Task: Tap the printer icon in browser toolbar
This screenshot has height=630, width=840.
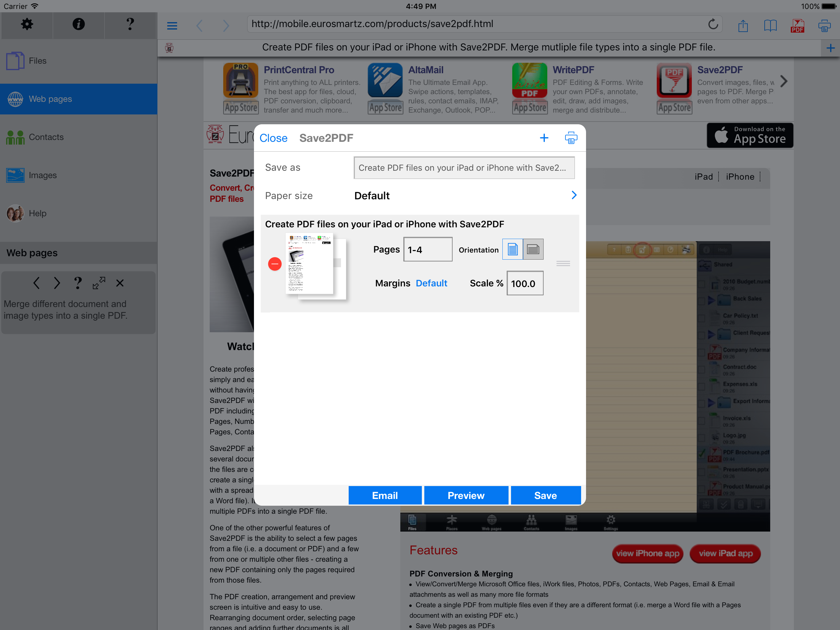Action: pos(824,26)
